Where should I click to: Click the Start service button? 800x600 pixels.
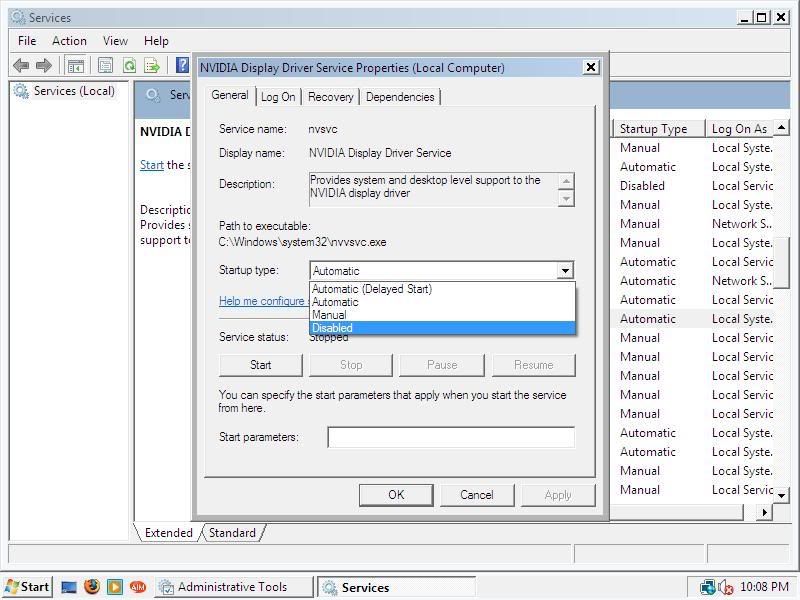tap(261, 365)
